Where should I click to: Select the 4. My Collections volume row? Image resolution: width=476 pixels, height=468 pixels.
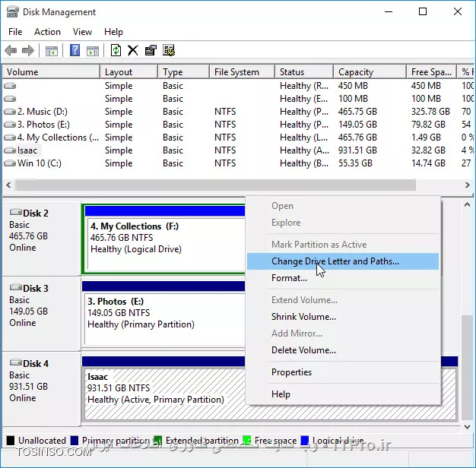click(238, 138)
